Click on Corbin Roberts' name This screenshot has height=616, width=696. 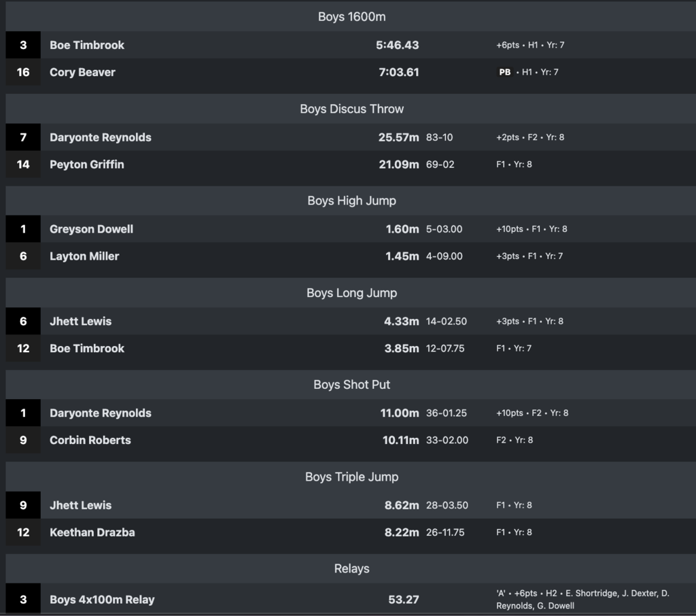coord(90,440)
